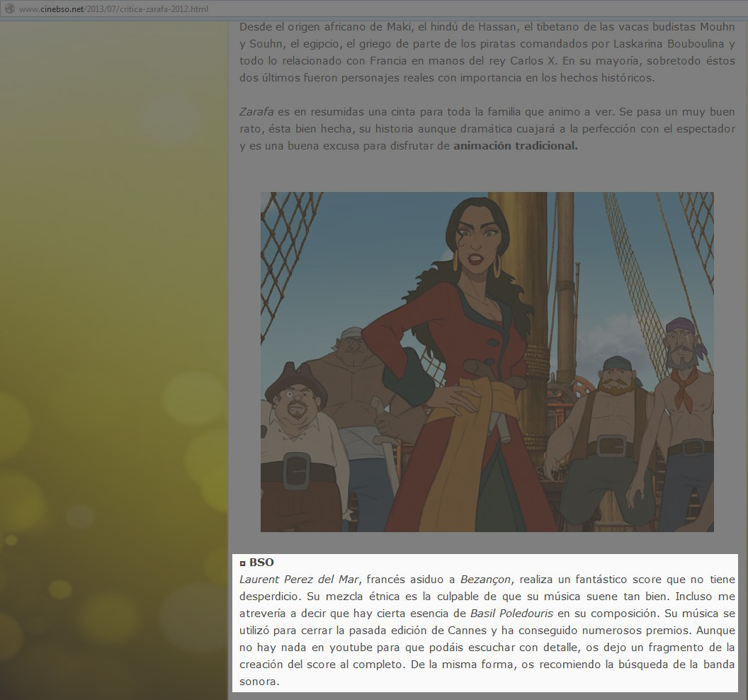The image size is (748, 700).
Task: Click the 'BSO' section heading
Action: [261, 562]
